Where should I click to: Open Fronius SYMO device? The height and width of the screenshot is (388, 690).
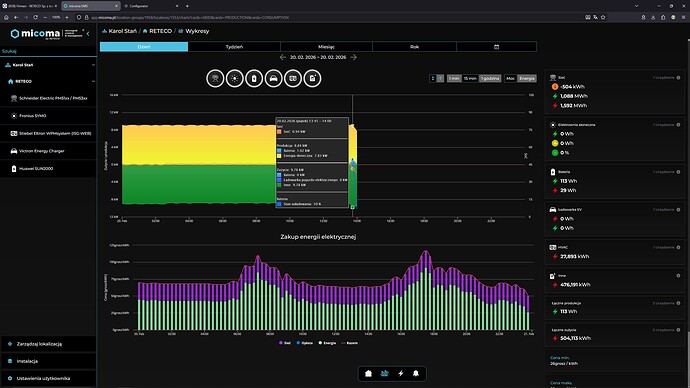click(x=48, y=116)
